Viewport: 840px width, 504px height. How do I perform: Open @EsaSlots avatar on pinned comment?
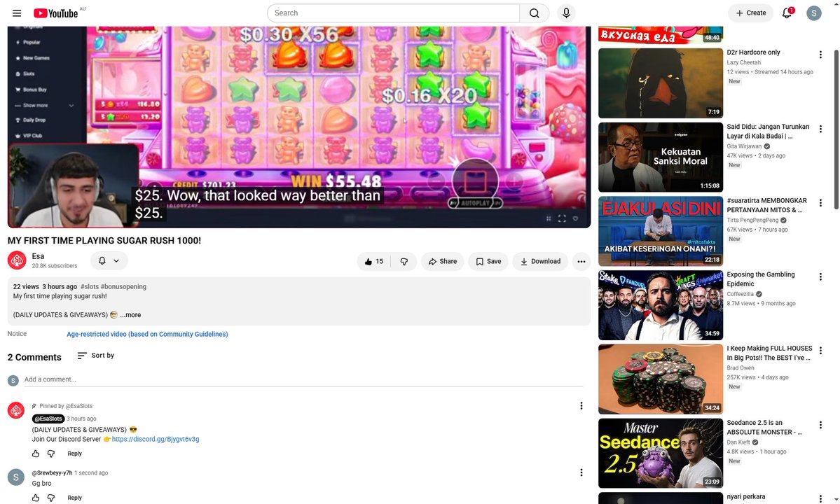16,410
